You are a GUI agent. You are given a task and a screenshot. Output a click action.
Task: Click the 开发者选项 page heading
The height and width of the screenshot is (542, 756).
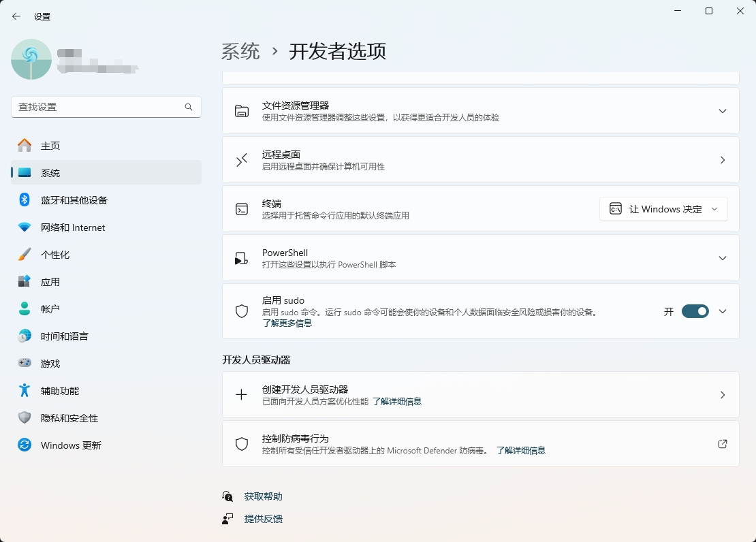(x=338, y=52)
